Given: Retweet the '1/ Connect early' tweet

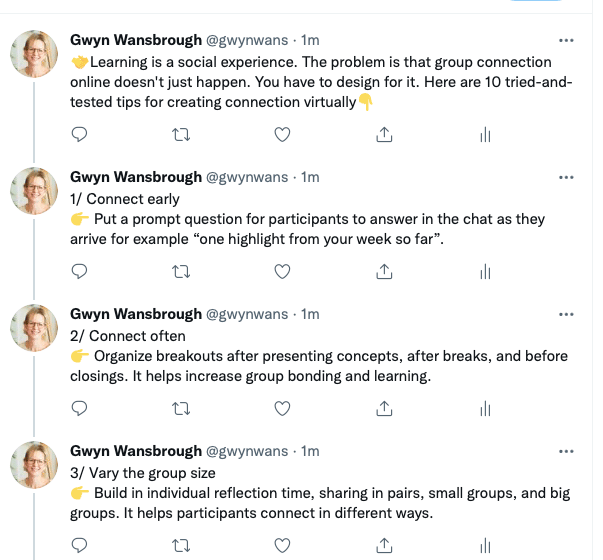Looking at the screenshot, I should (x=182, y=271).
